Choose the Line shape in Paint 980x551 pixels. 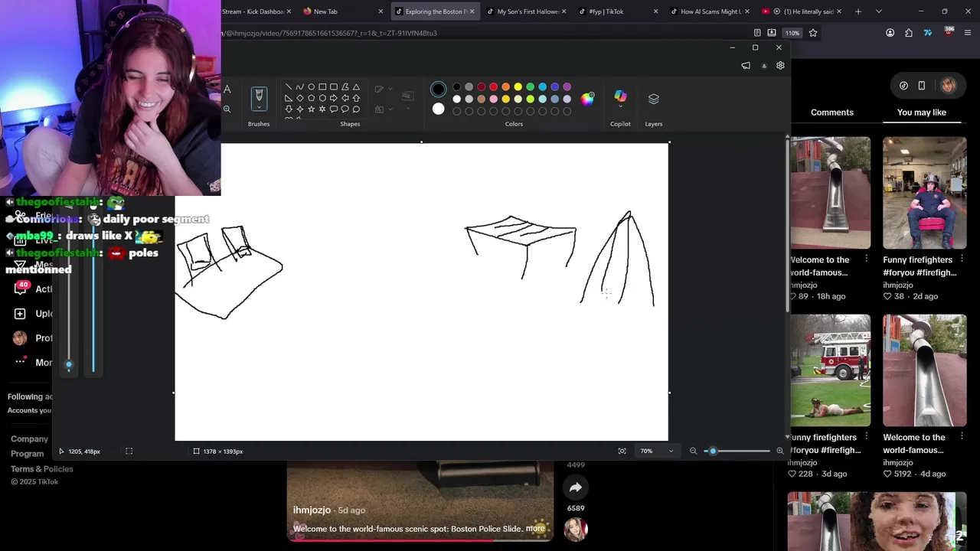[288, 87]
